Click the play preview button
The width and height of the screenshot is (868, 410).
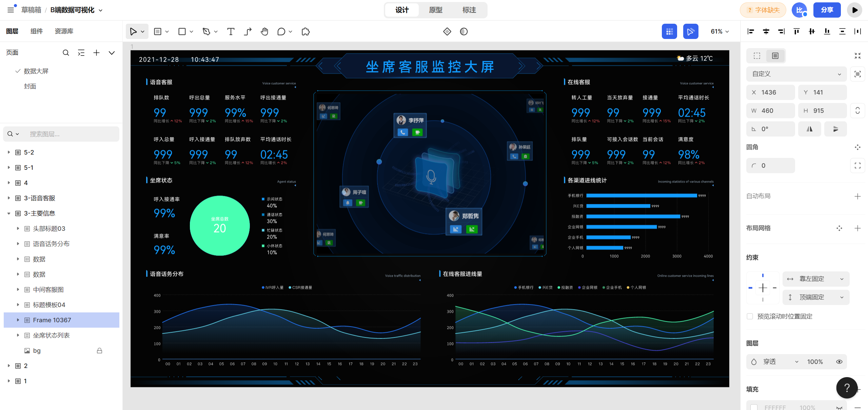tap(854, 10)
